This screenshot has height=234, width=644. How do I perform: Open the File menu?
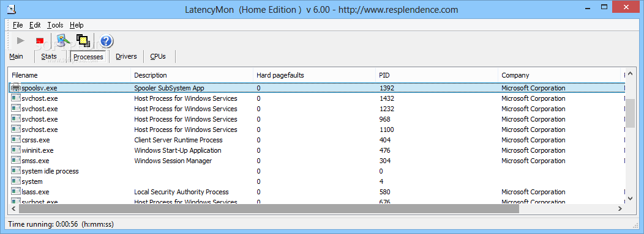[18, 25]
